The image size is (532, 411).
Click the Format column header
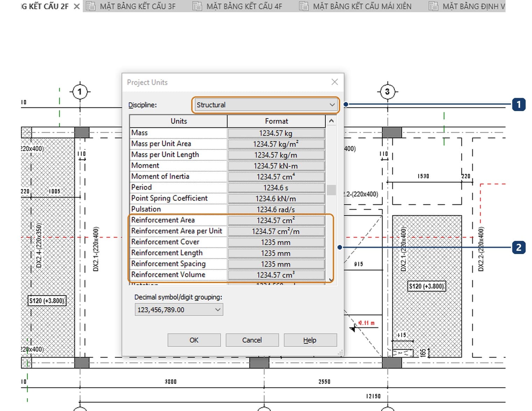coord(276,121)
